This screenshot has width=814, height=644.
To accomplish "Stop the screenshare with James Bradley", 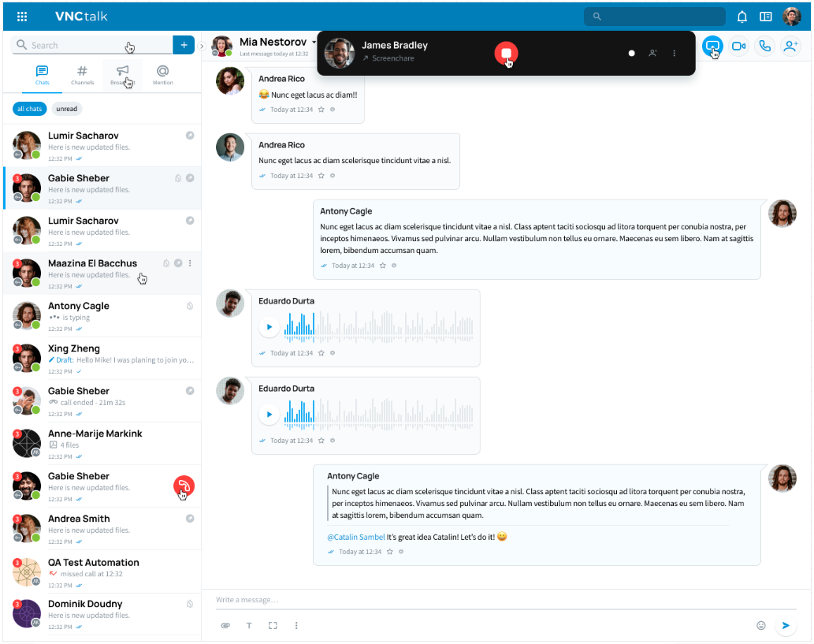I will coord(506,53).
